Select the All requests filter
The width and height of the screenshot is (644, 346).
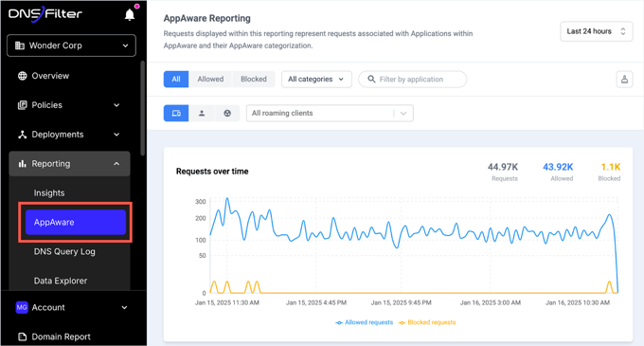(x=176, y=79)
